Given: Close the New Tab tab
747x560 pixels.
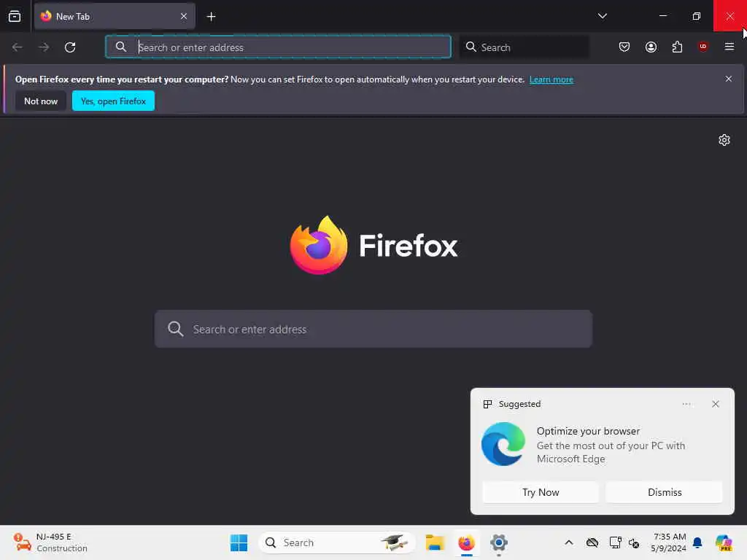Looking at the screenshot, I should coord(183,16).
